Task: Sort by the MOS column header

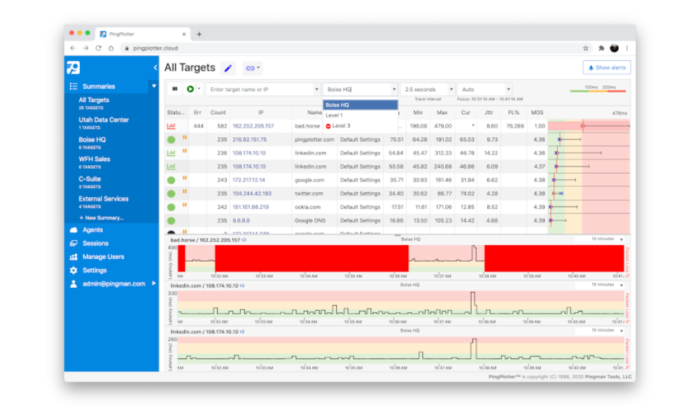Action: (x=537, y=112)
